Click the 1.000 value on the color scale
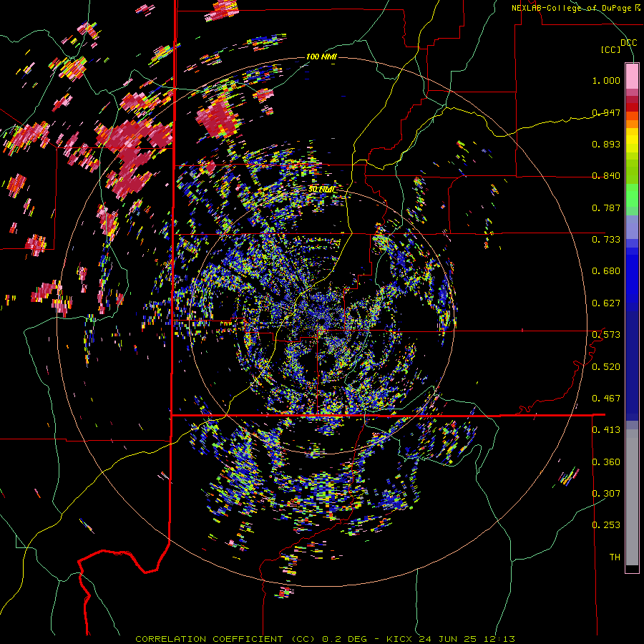Viewport: 644px width, 644px height. pos(606,80)
